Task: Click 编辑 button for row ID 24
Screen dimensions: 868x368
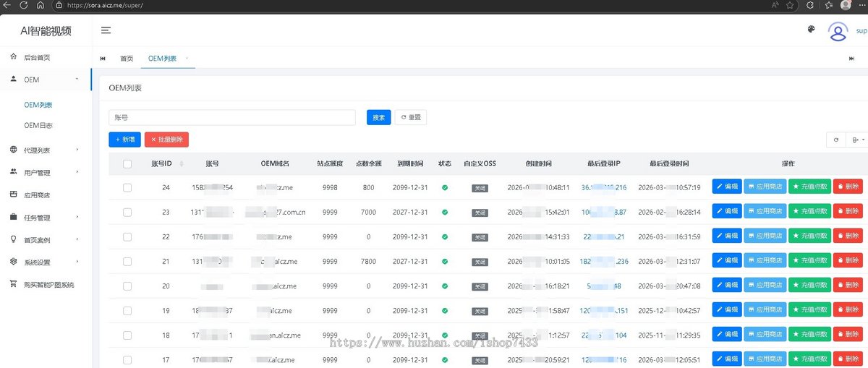Action: point(727,188)
